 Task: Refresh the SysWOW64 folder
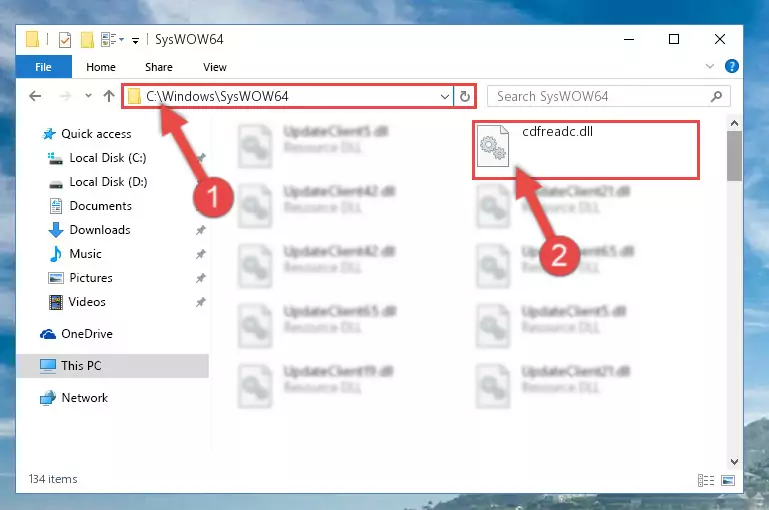click(x=464, y=97)
